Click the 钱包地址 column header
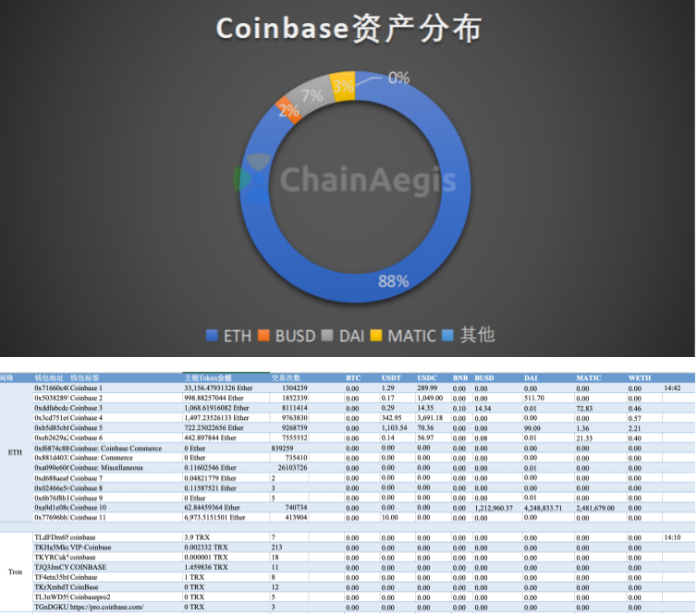This screenshot has height=616, width=697. 49,378
